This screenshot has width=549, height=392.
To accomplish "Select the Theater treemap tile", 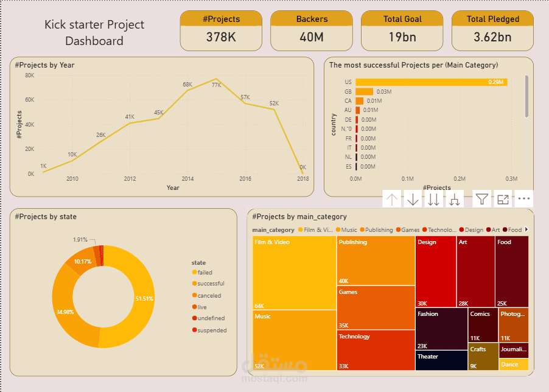I will [441, 360].
